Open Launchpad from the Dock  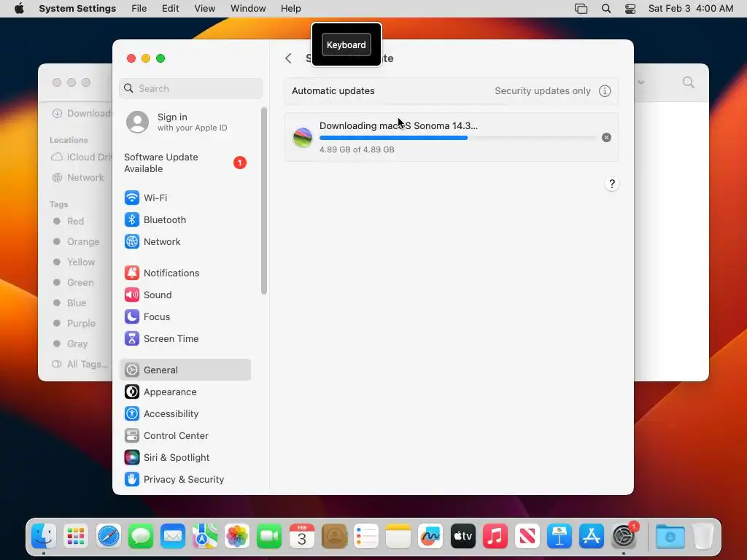point(76,536)
